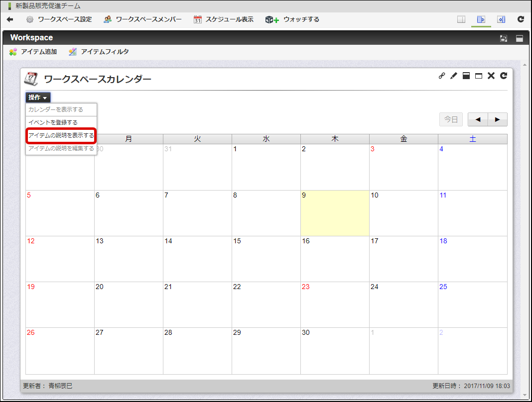Click the スケジュール表示 label
The height and width of the screenshot is (402, 532).
point(229,20)
